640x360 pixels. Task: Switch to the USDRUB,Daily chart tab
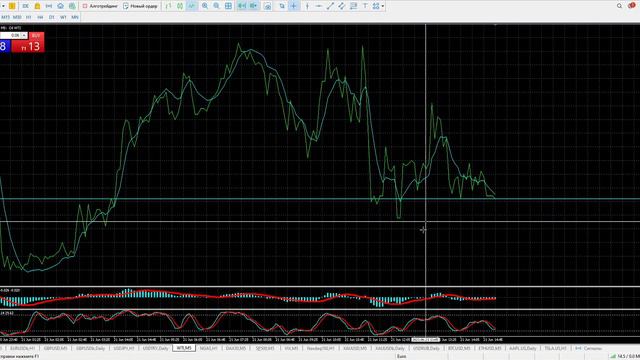click(x=426, y=348)
